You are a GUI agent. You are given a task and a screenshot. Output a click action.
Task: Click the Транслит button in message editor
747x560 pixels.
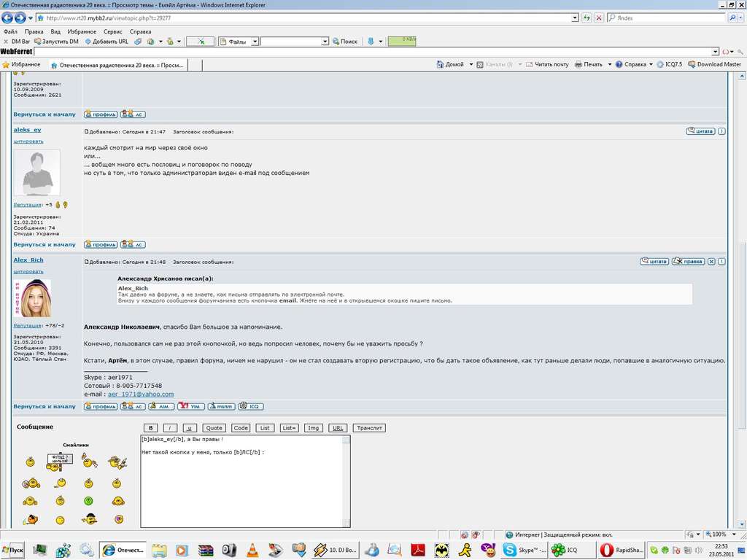(x=369, y=428)
